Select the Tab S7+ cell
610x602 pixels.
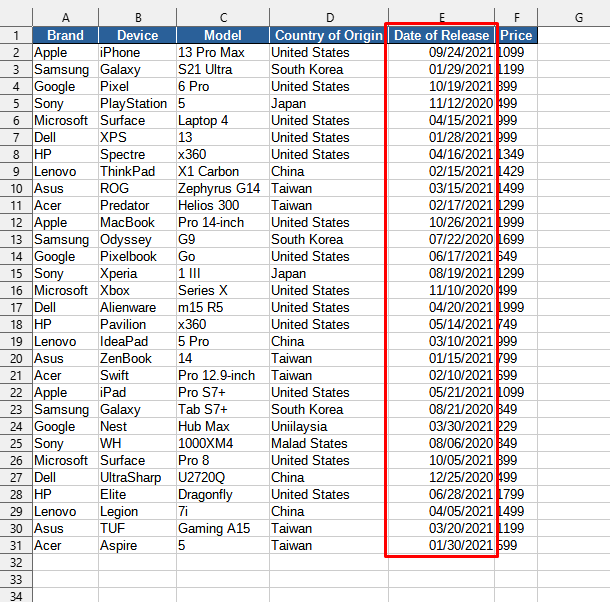click(223, 409)
